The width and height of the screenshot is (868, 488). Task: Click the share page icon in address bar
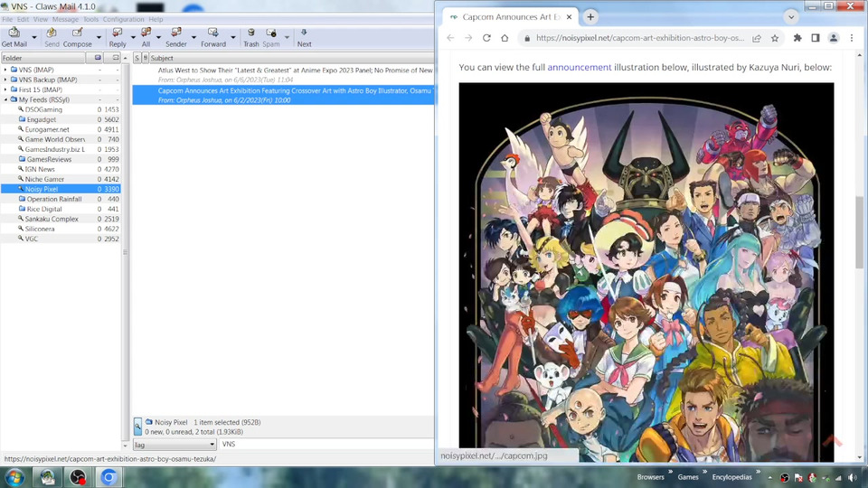click(x=757, y=38)
